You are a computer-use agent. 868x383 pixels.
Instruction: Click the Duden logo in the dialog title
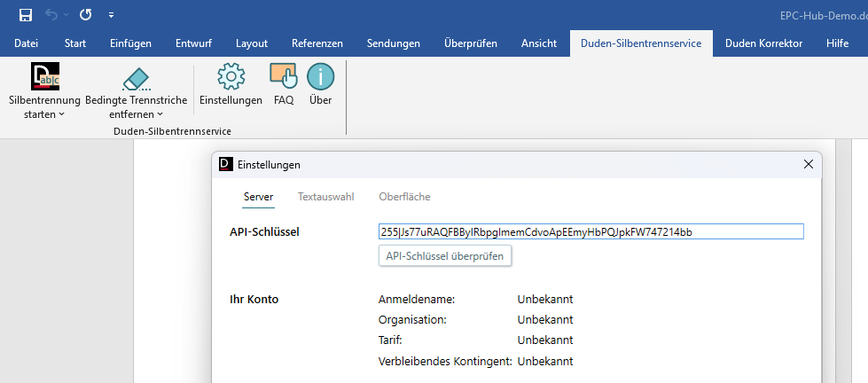pos(226,164)
